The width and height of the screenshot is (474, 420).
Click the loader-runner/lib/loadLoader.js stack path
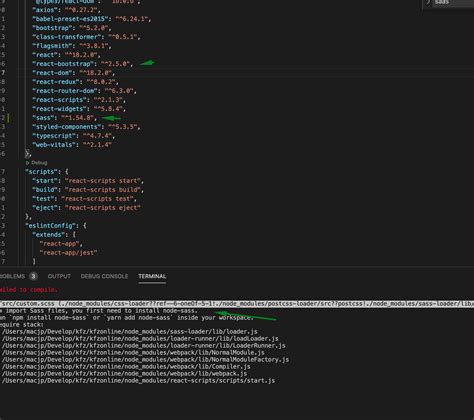click(140, 339)
